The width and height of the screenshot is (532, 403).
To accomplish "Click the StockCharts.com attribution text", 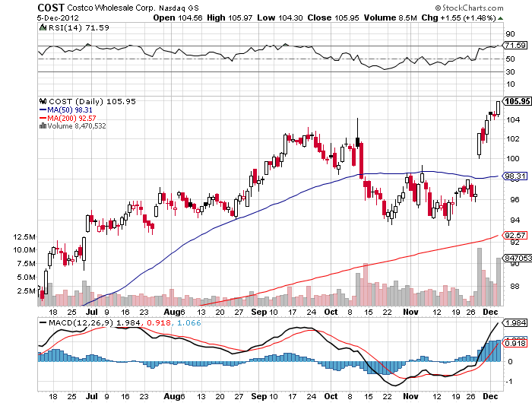I will pyautogui.click(x=470, y=8).
